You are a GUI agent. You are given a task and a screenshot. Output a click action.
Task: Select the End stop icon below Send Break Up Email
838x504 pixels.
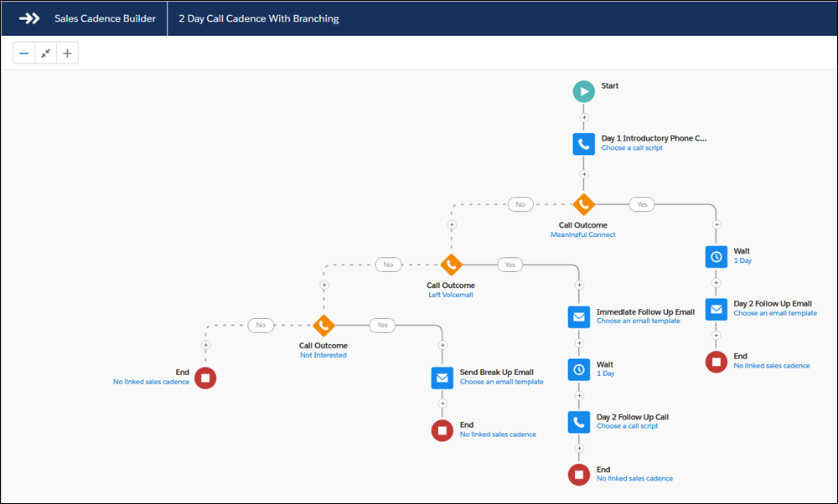tap(442, 430)
